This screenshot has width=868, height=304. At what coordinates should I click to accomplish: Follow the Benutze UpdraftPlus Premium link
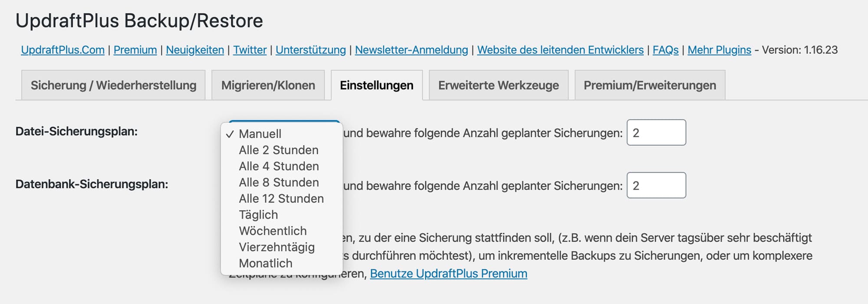click(x=448, y=274)
